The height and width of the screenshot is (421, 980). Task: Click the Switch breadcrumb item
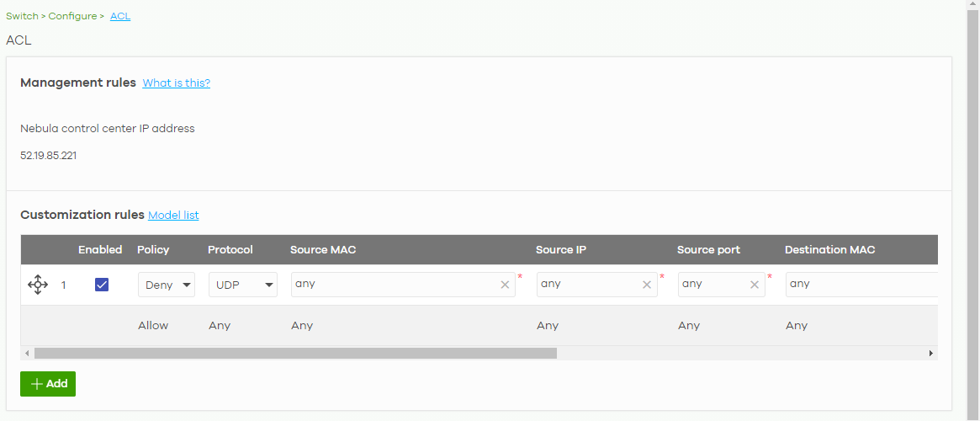click(x=22, y=16)
